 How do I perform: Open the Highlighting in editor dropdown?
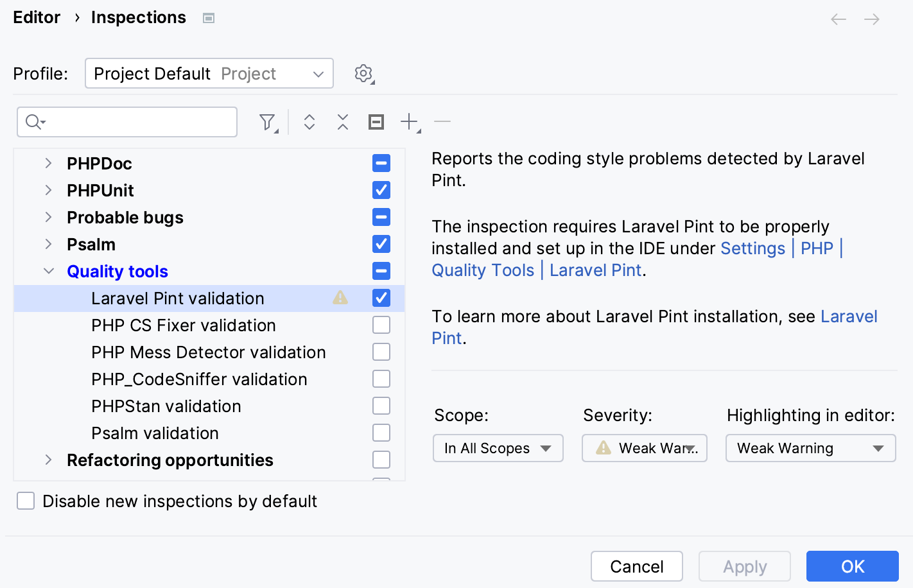coord(810,448)
